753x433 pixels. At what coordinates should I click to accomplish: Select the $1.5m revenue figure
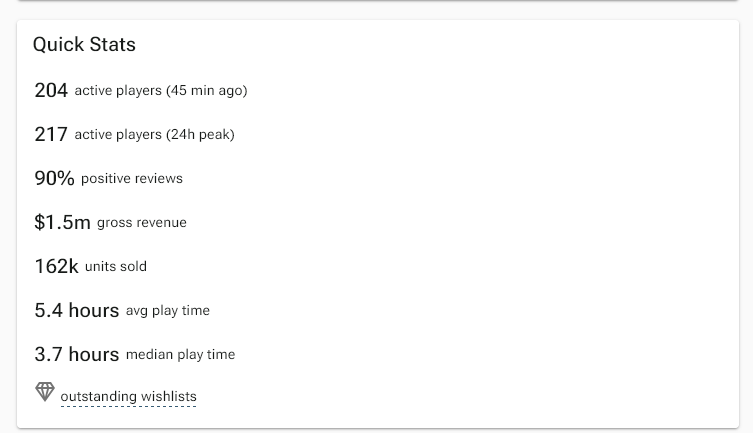[62, 222]
